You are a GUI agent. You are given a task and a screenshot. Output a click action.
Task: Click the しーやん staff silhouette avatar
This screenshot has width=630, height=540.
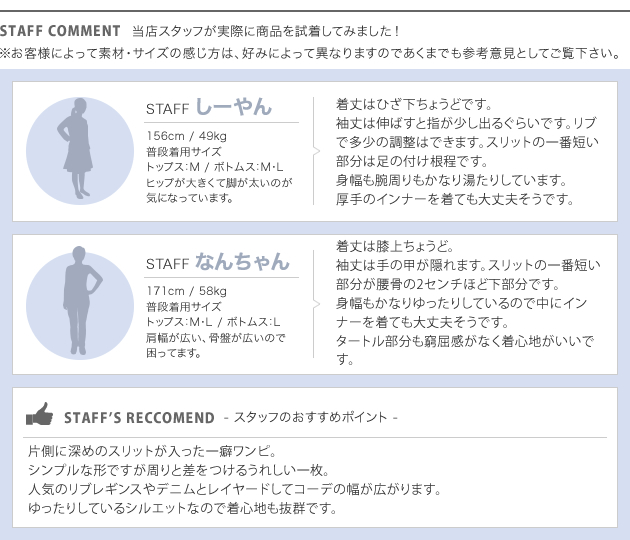click(80, 151)
